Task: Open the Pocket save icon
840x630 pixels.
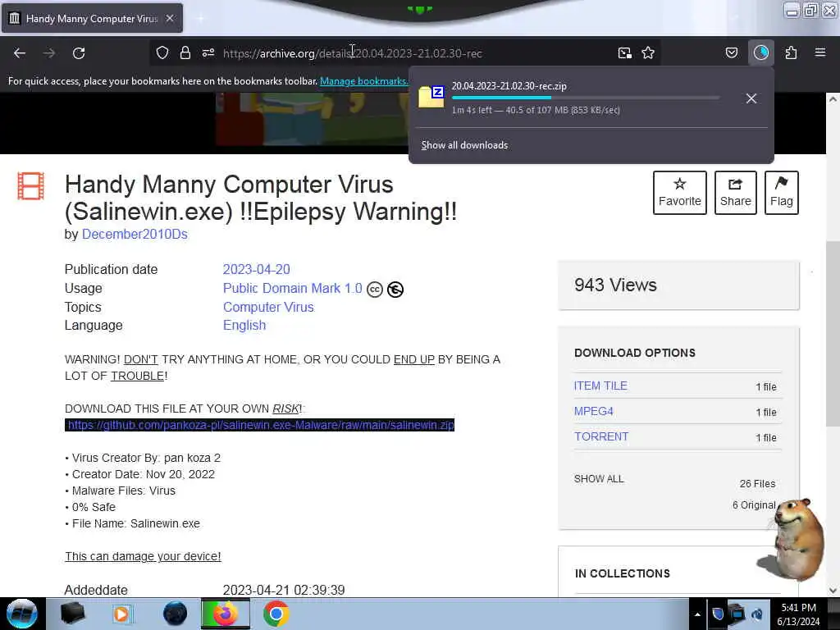Action: [732, 53]
